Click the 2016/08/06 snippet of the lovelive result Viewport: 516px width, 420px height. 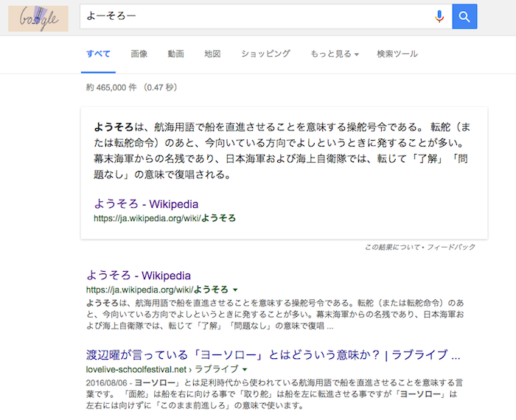tap(275, 394)
